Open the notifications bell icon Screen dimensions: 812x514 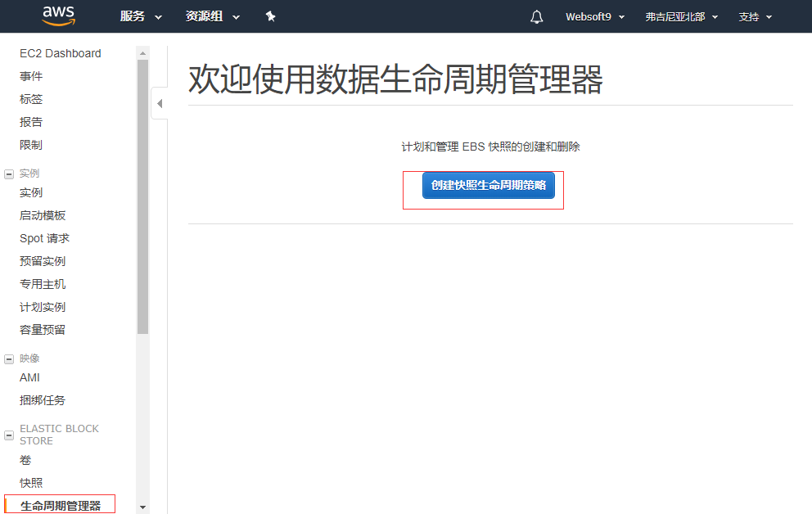pyautogui.click(x=537, y=16)
